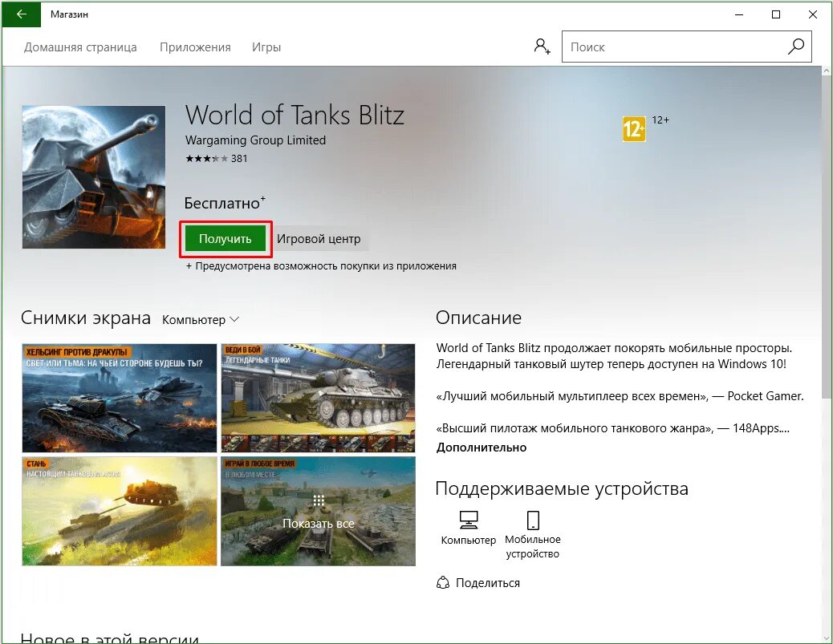The height and width of the screenshot is (644, 833).
Task: Expand the Компьютер screenshots dropdown
Action: (x=201, y=320)
